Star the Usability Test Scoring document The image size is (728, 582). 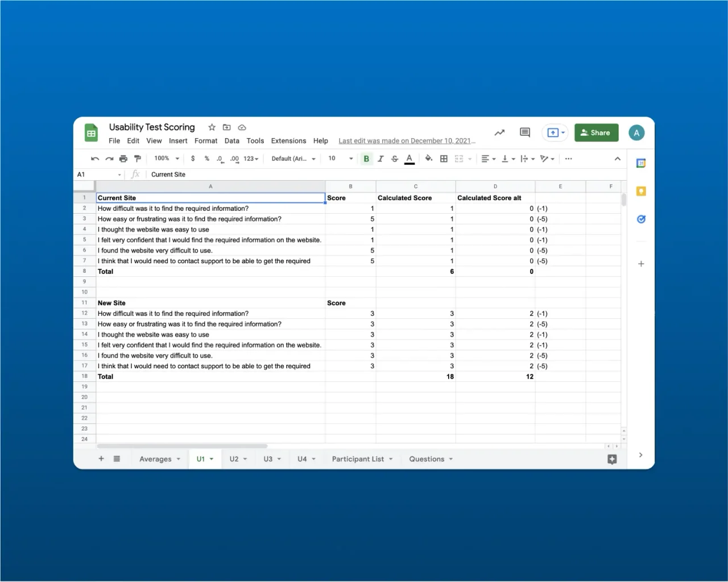coord(212,127)
